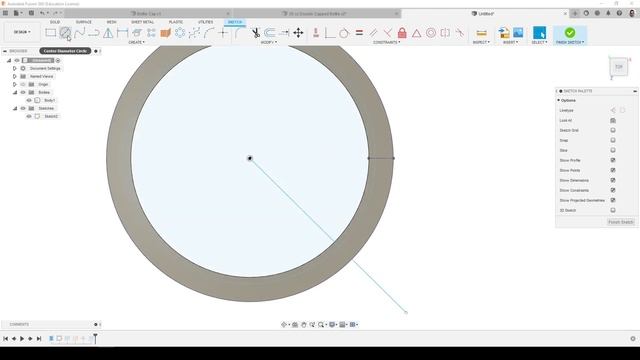Screen dimensions: 640x360
Task: Activate the Move/Copy arrows tool
Action: (298, 33)
